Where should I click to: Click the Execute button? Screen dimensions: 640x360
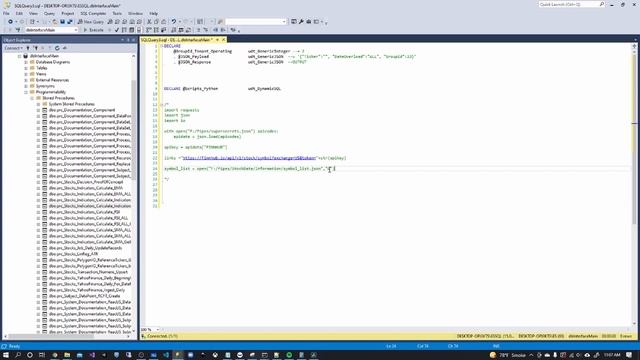pos(93,30)
